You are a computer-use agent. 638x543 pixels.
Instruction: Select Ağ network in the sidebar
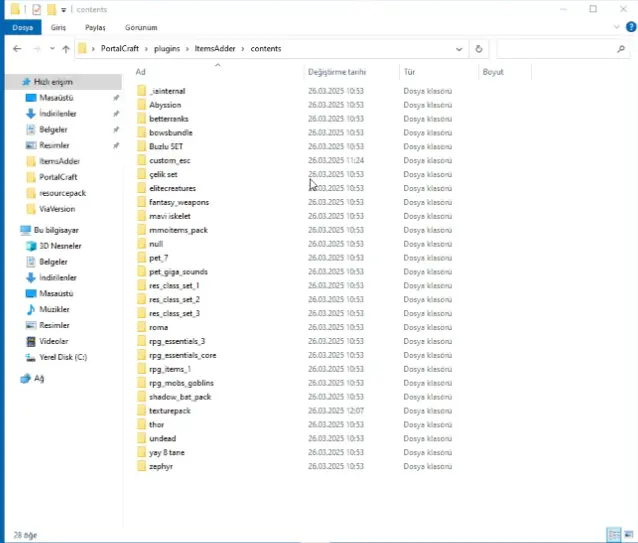(38, 379)
